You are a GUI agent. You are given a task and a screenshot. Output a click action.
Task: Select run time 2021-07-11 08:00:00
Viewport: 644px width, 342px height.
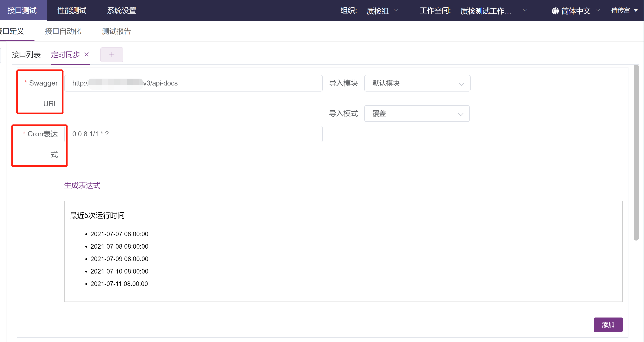[119, 284]
